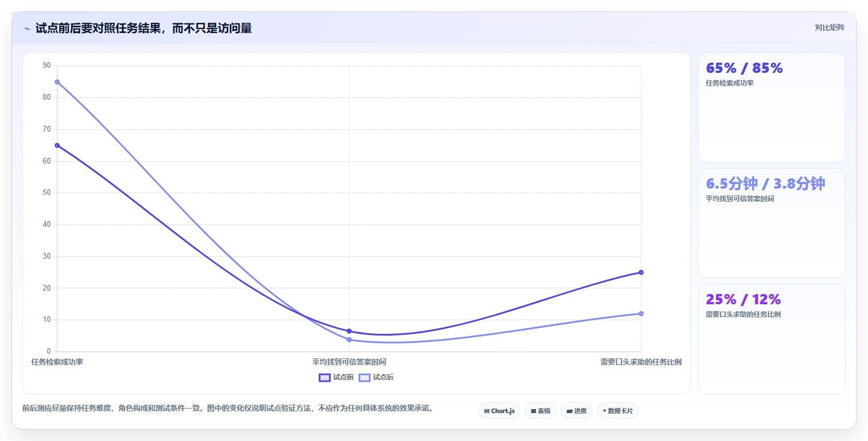This screenshot has width=868, height=441.
Task: Click the 试点前 point at value 65
Action: tap(57, 145)
